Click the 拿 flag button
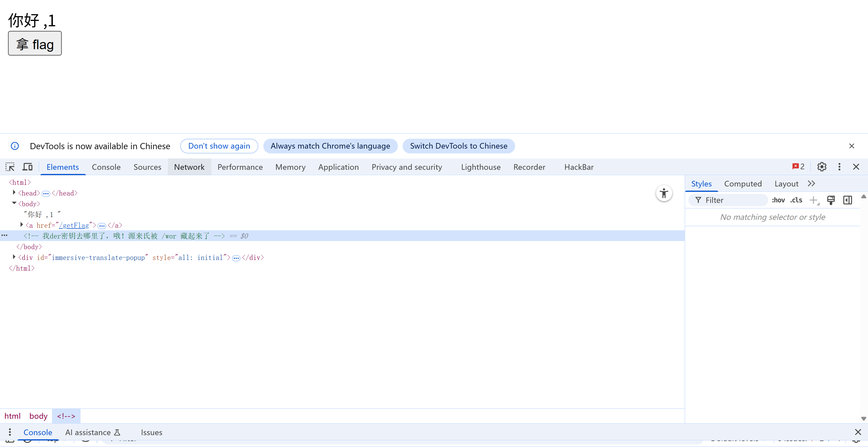Image resolution: width=868 pixels, height=447 pixels. (x=35, y=44)
